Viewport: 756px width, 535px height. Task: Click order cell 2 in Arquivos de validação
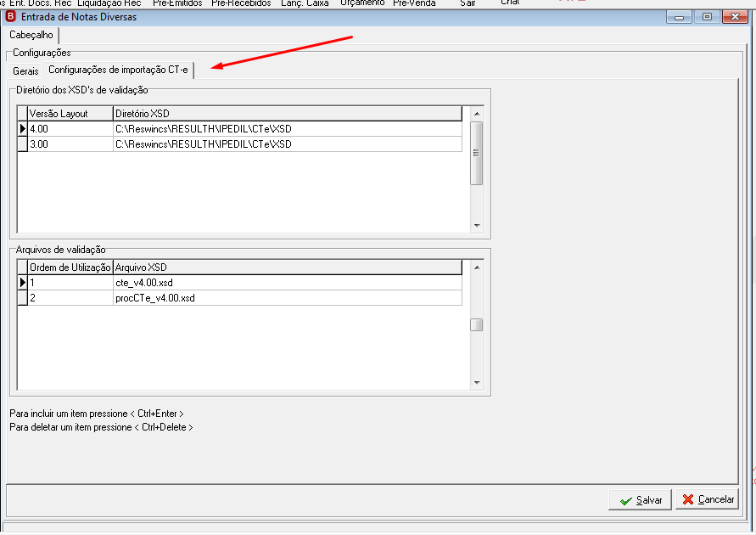tap(70, 298)
